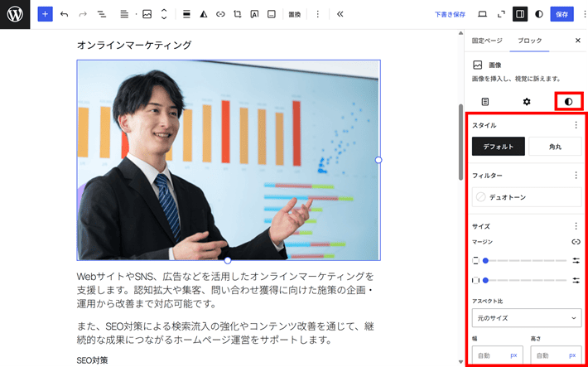Viewport: 588px width, 367px height.
Task: Click the horizontal margin slider handle
Action: tap(485, 280)
